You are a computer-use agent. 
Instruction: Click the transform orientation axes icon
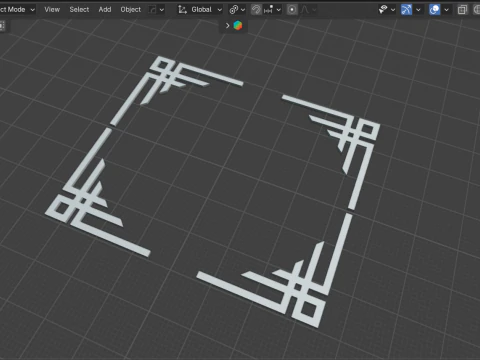[182, 10]
